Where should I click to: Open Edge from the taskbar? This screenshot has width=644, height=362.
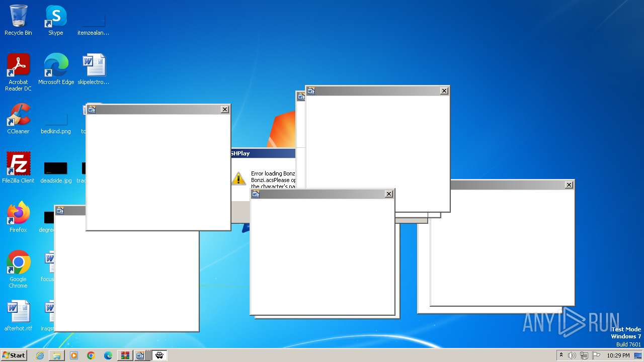pyautogui.click(x=108, y=355)
